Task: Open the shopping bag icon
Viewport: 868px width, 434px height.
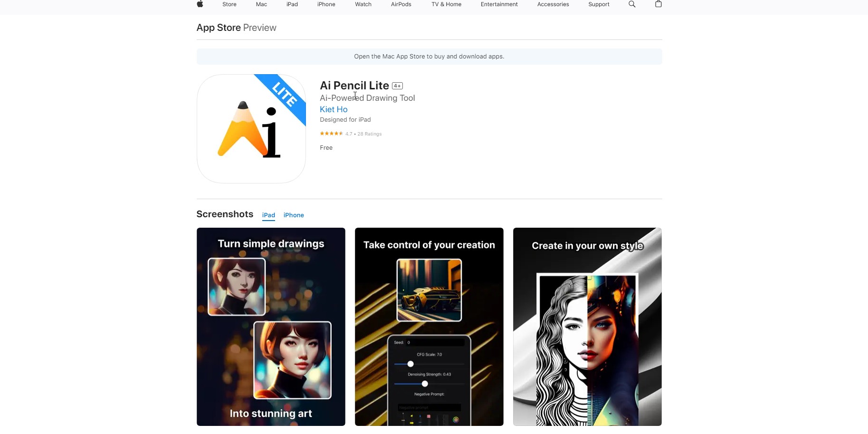Action: pyautogui.click(x=658, y=4)
